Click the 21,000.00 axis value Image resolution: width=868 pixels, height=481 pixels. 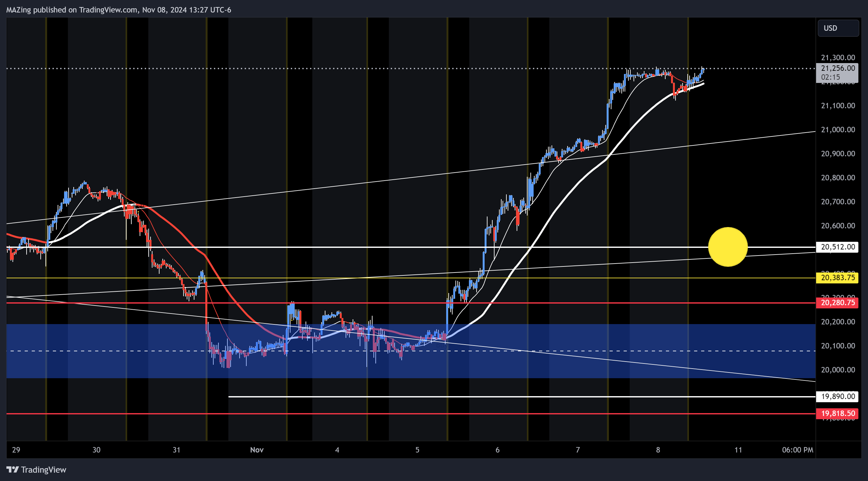838,130
